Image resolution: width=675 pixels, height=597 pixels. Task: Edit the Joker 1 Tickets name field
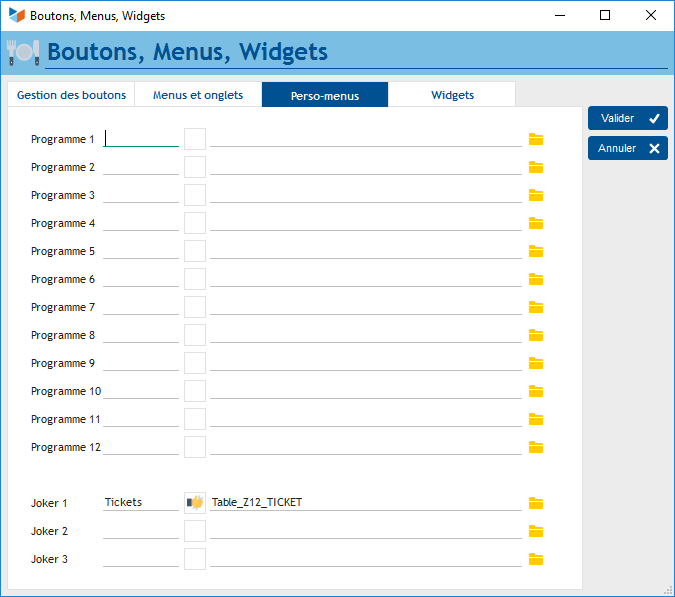(x=141, y=502)
